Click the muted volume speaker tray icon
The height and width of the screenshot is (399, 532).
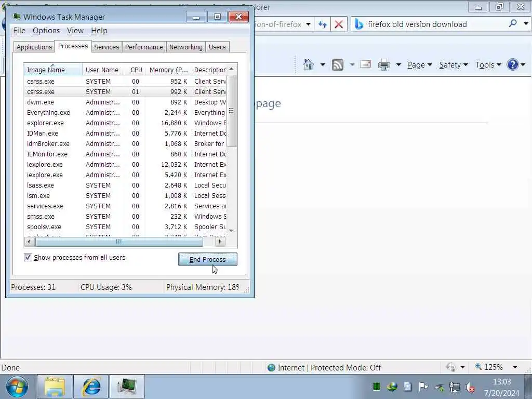pyautogui.click(x=470, y=387)
